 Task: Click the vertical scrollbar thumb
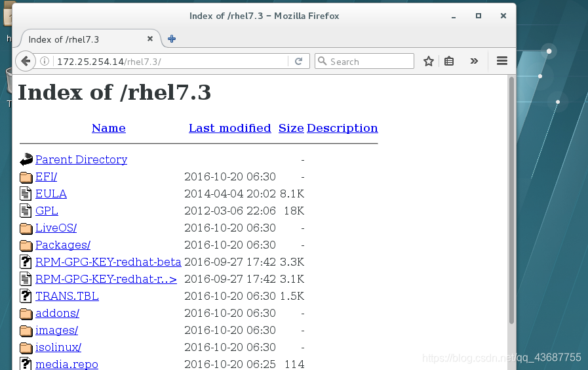click(511, 200)
